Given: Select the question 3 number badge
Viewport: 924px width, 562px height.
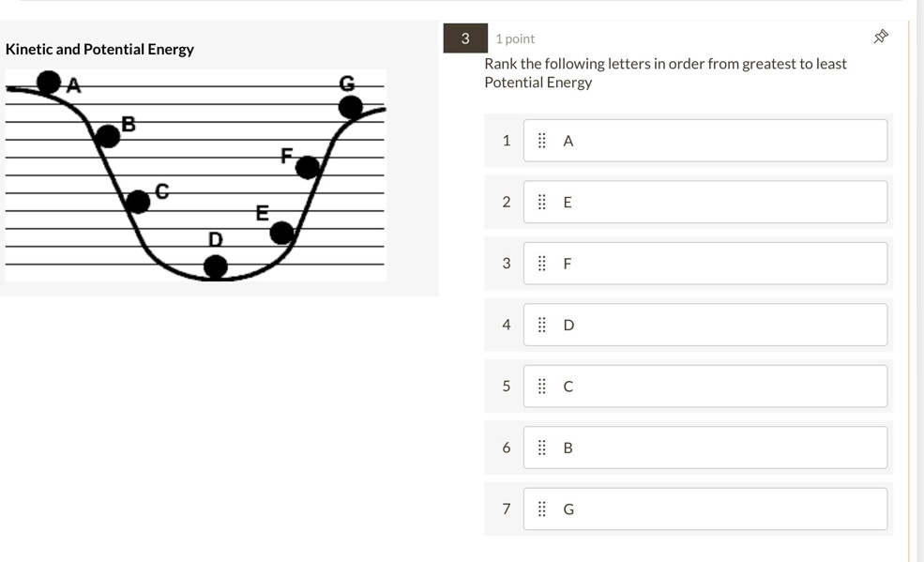Looking at the screenshot, I should pos(464,38).
